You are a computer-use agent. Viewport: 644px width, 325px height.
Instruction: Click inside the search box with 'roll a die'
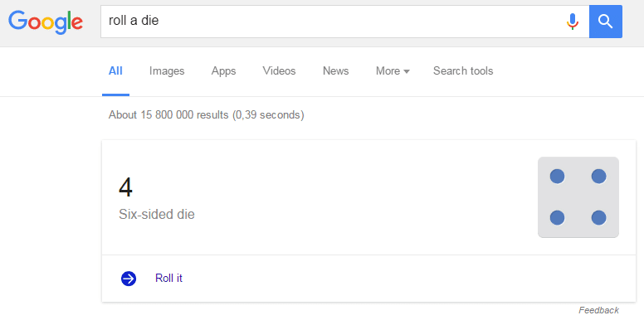[333, 22]
